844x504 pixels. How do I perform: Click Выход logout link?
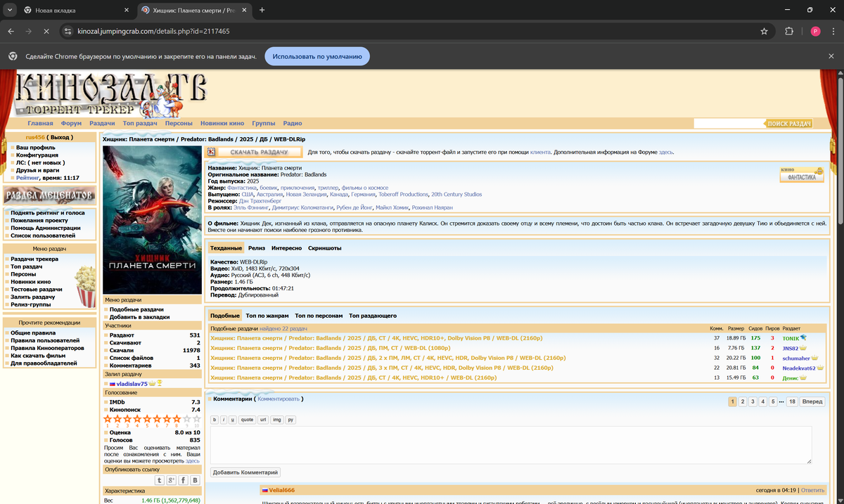coord(60,137)
